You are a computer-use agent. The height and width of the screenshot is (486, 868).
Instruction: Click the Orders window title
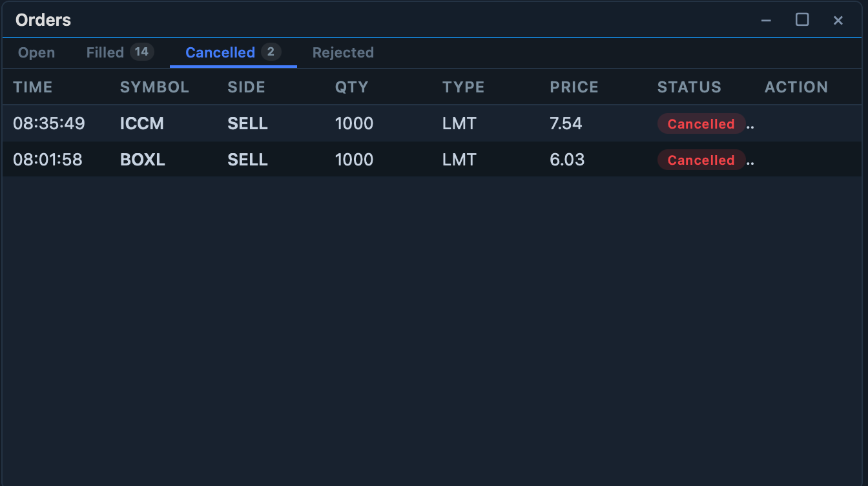pos(43,20)
